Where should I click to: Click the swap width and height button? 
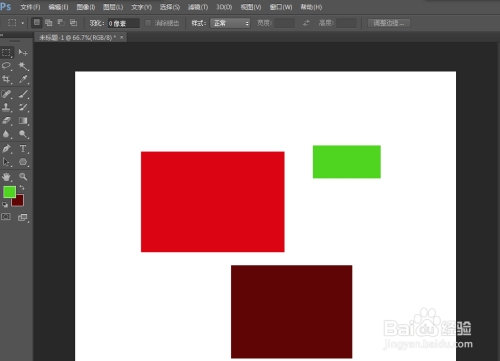tap(306, 23)
